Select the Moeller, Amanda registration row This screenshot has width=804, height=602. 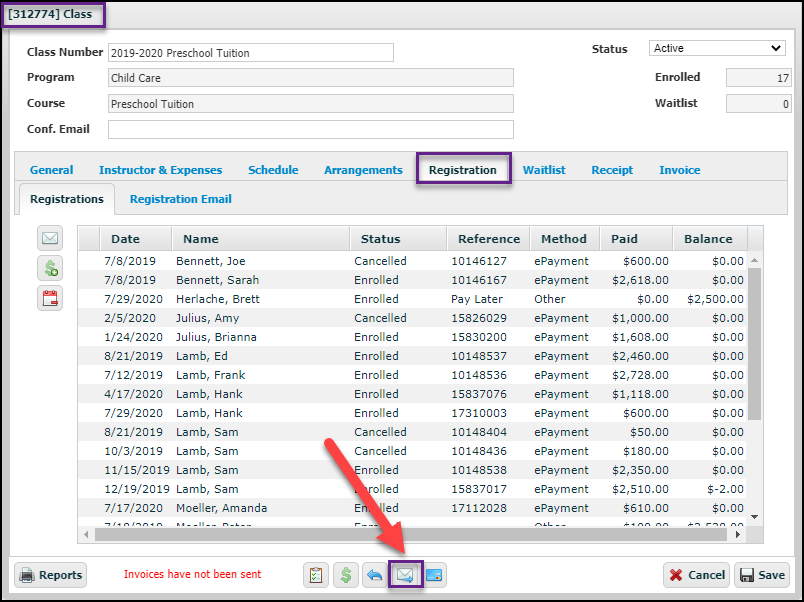click(412, 508)
